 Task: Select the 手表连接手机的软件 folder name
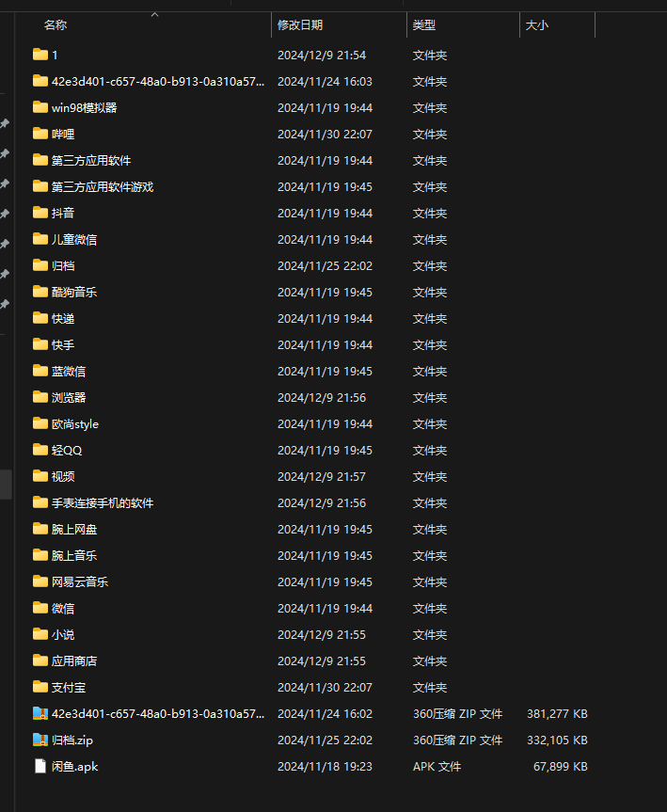pos(103,502)
